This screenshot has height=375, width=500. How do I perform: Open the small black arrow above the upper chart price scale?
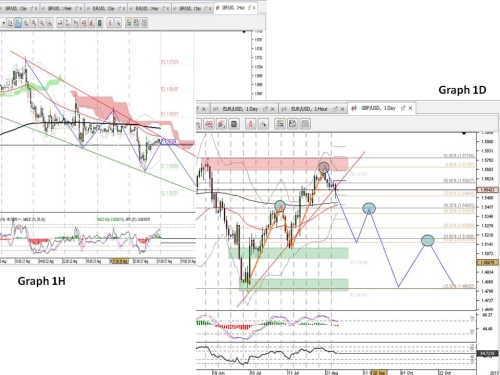click(x=244, y=32)
